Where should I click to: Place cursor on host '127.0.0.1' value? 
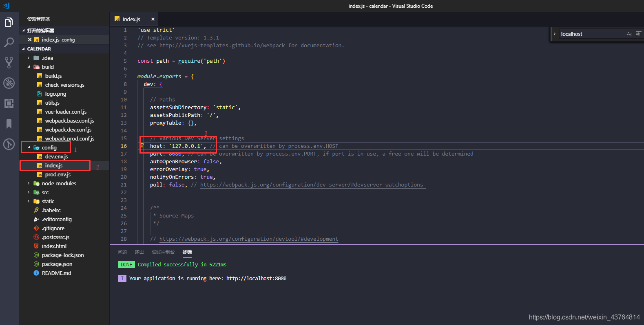pyautogui.click(x=186, y=146)
